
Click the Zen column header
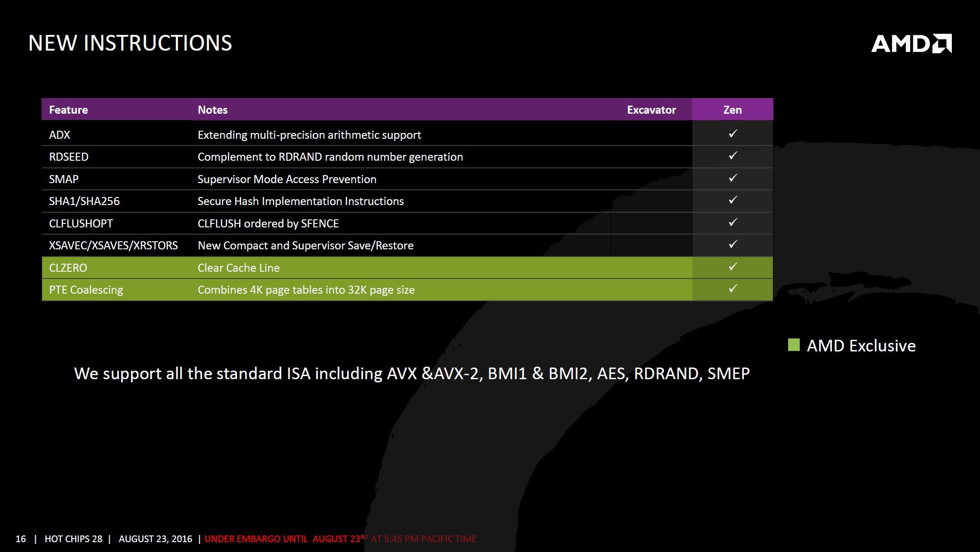(732, 110)
